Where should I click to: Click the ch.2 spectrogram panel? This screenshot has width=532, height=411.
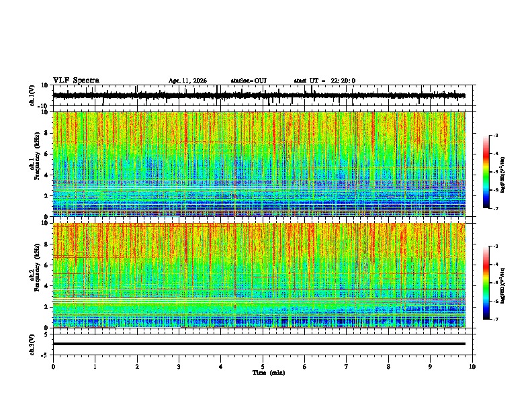coord(259,275)
